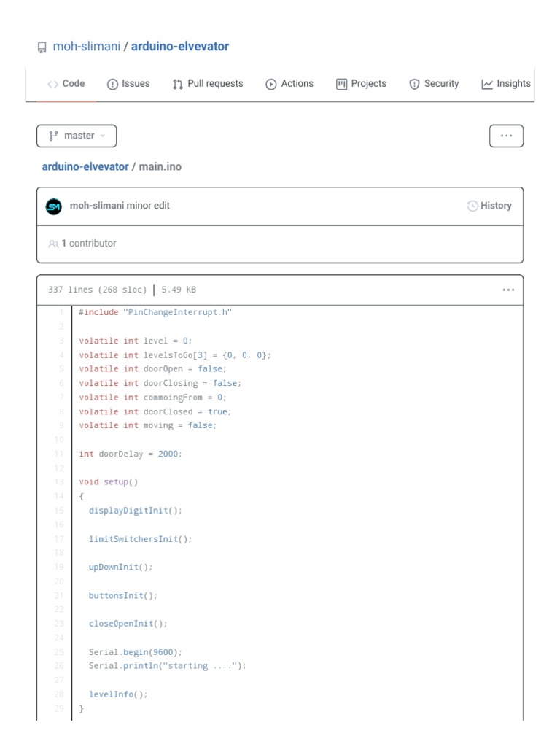This screenshot has height=747, width=560.
Task: Click the moh-slimani avatar icon
Action: tap(54, 206)
